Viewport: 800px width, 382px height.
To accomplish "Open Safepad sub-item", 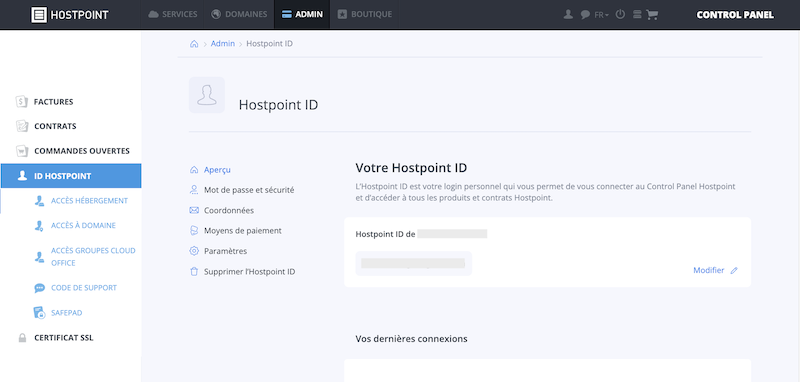I will click(66, 313).
